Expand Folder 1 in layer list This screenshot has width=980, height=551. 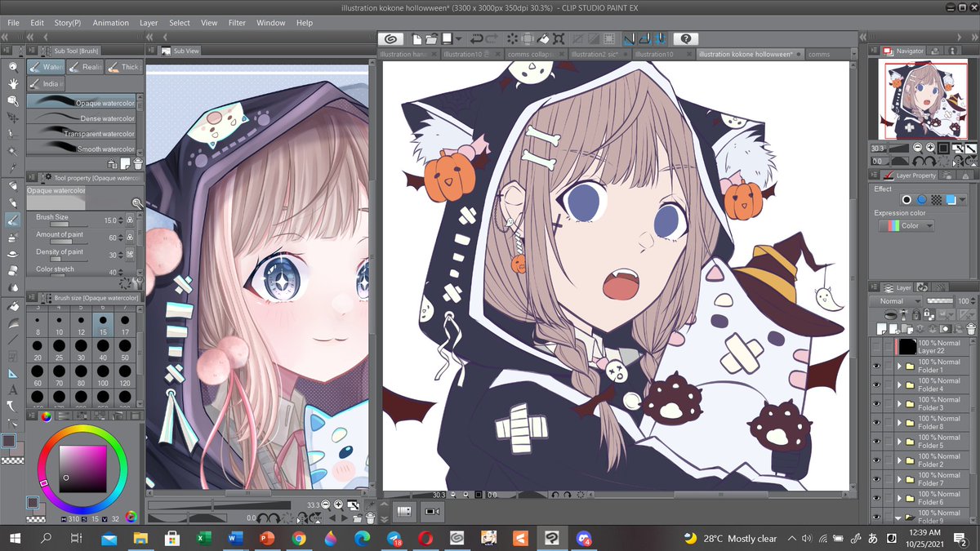pos(900,367)
